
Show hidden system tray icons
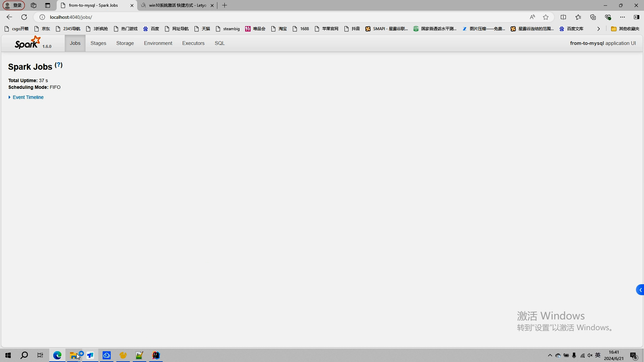(x=550, y=355)
